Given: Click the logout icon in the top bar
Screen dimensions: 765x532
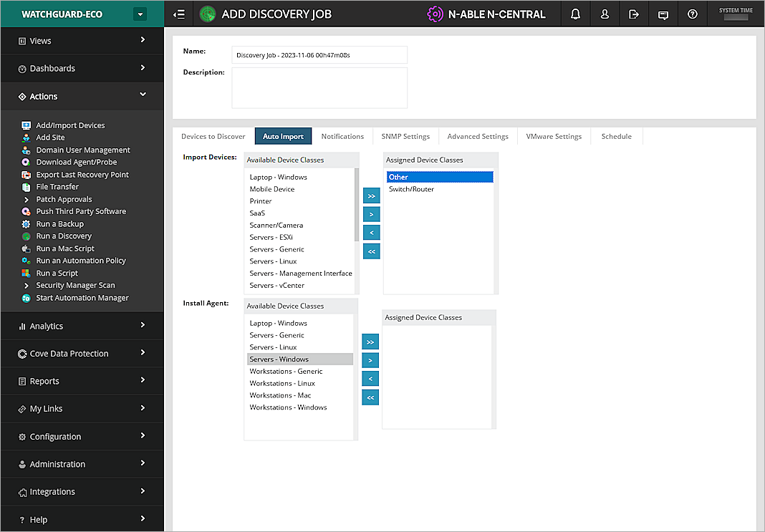Looking at the screenshot, I should [633, 14].
